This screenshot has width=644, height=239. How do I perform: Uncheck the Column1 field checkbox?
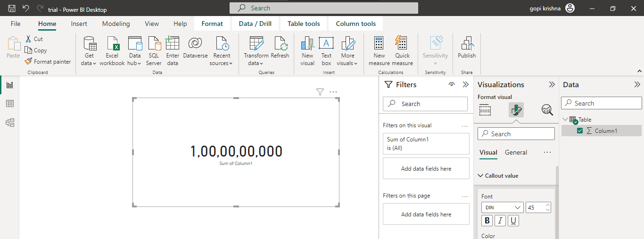coord(580,131)
